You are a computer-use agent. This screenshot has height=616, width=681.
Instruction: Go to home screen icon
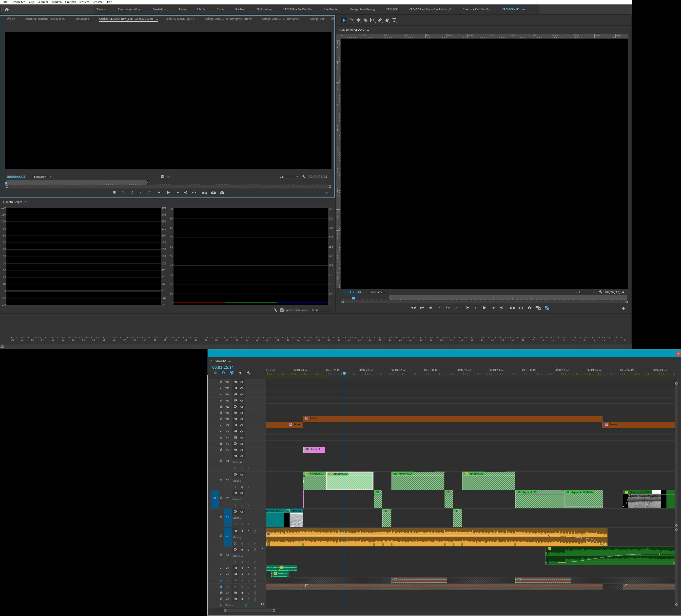pyautogui.click(x=7, y=9)
